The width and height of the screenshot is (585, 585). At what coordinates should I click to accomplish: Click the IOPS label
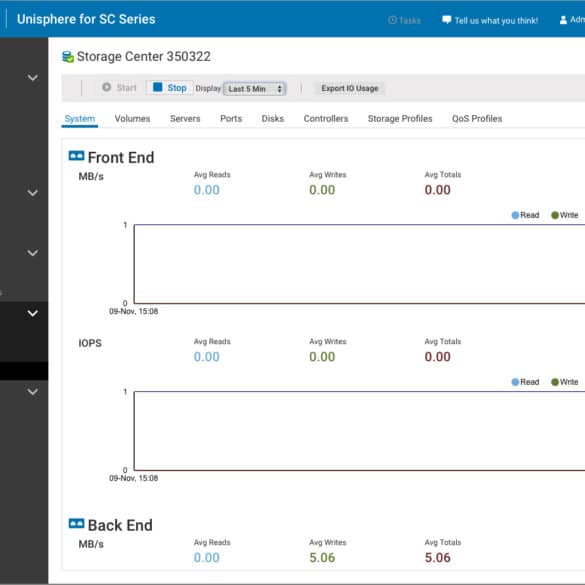click(90, 343)
